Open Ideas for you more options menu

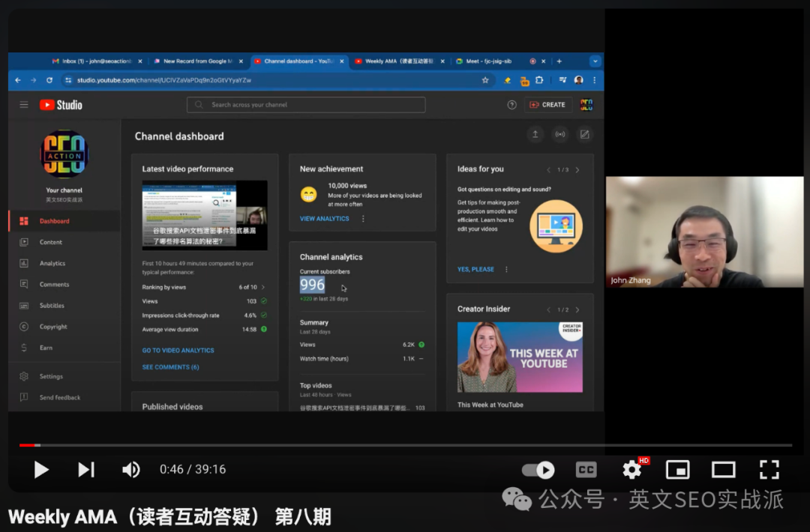[506, 269]
